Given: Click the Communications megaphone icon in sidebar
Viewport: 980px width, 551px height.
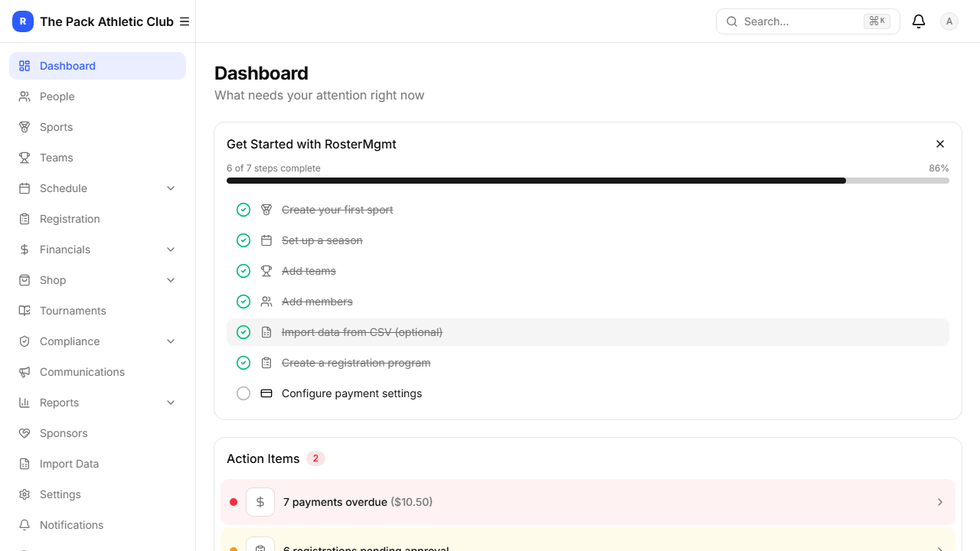Looking at the screenshot, I should (x=24, y=372).
